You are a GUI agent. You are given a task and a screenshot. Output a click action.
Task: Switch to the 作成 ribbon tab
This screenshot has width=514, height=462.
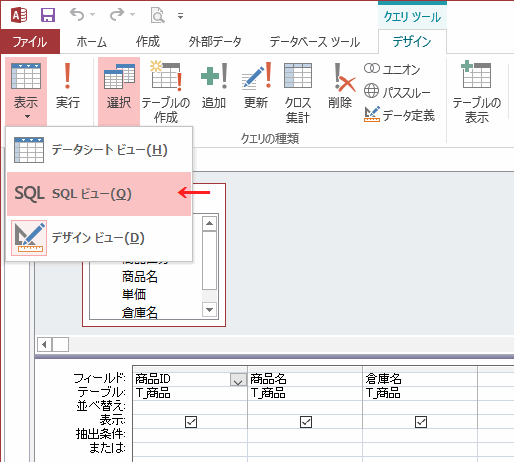tap(148, 42)
